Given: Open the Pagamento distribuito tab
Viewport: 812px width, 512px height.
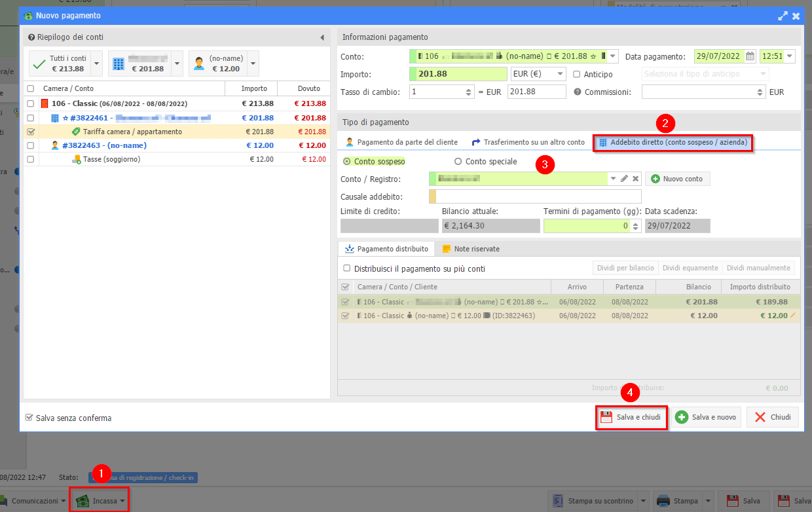Looking at the screenshot, I should coord(386,249).
